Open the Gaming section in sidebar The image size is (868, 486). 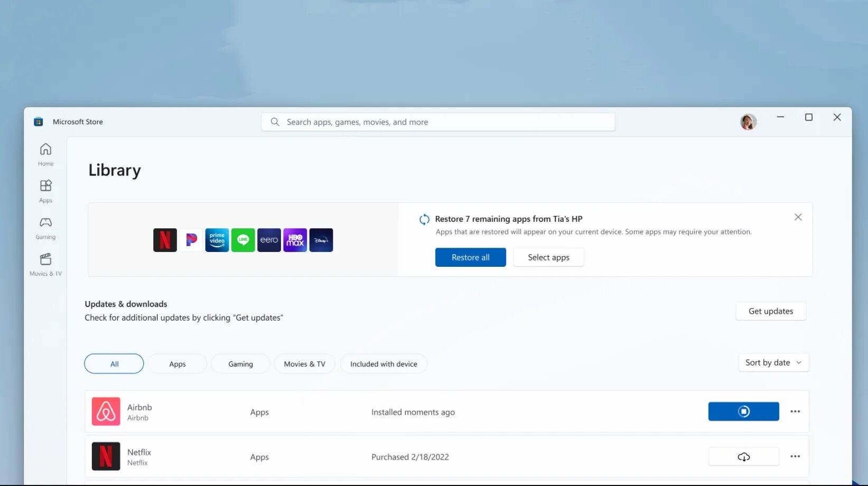[x=45, y=228]
